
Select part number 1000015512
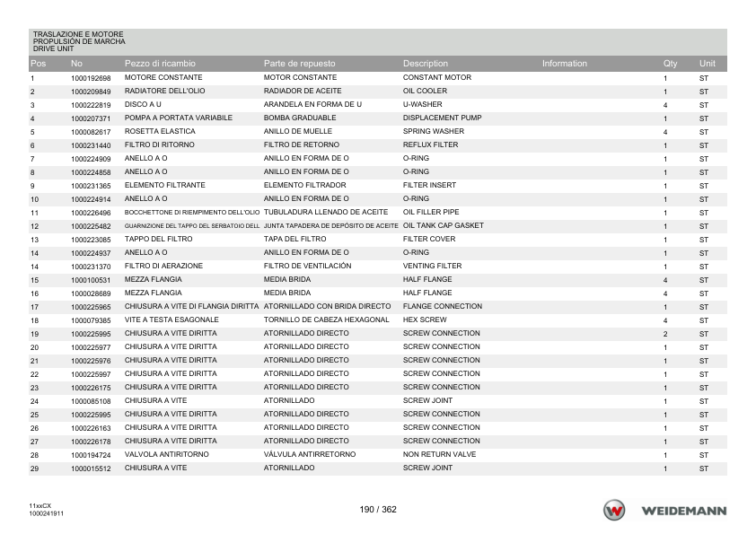click(x=91, y=469)
